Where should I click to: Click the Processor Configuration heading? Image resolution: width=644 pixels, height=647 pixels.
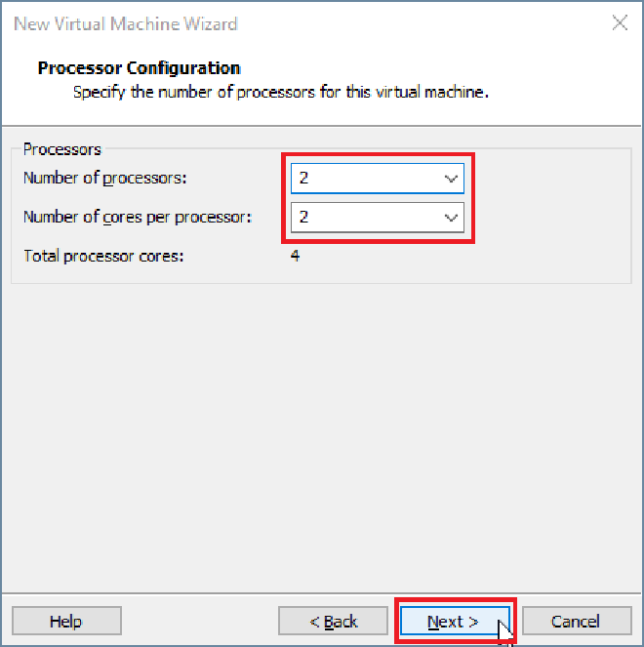coord(139,68)
